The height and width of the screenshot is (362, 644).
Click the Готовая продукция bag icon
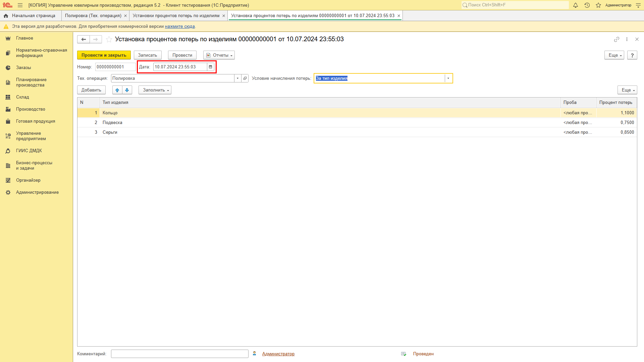8,121
